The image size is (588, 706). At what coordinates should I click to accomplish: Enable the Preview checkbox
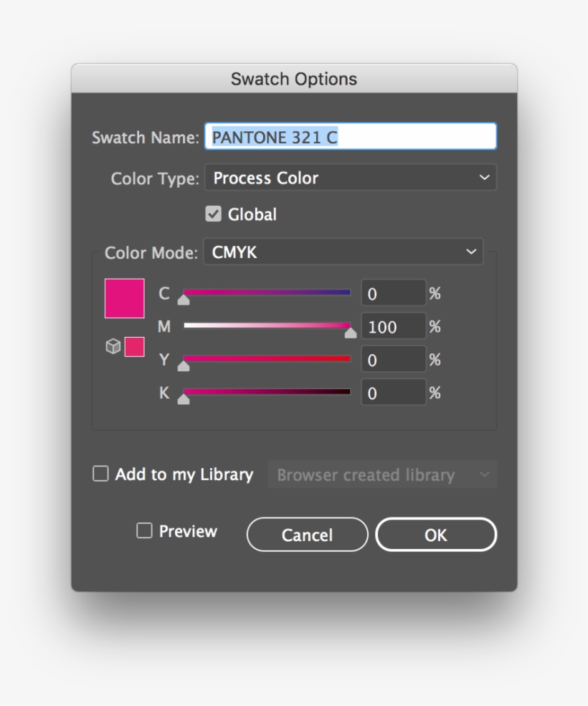pyautogui.click(x=145, y=531)
